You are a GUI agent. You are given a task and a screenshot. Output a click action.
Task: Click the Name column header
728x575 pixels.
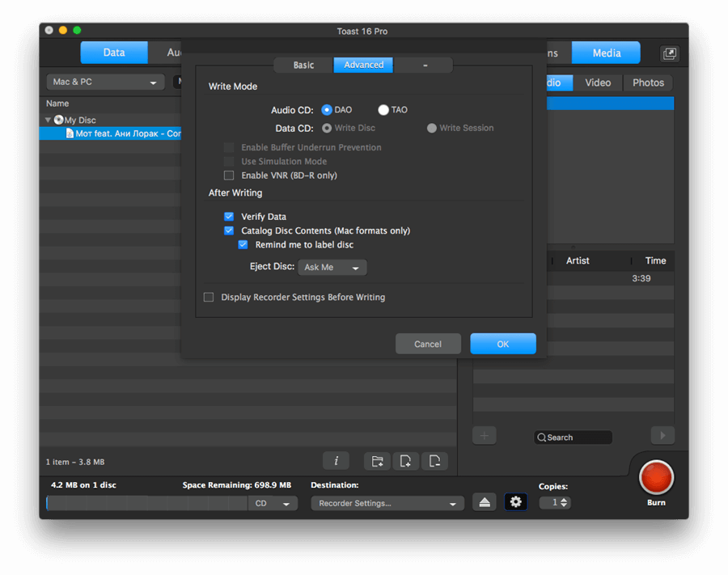click(57, 104)
